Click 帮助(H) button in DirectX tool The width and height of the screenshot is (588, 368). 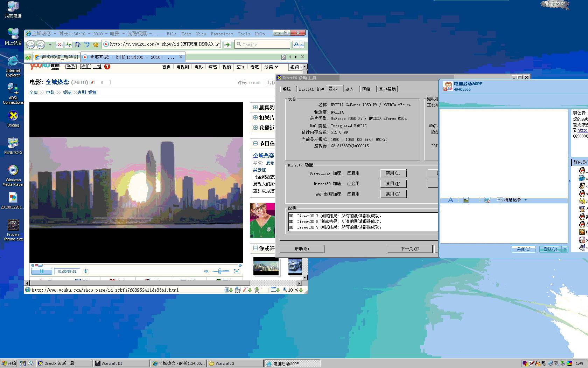point(302,249)
